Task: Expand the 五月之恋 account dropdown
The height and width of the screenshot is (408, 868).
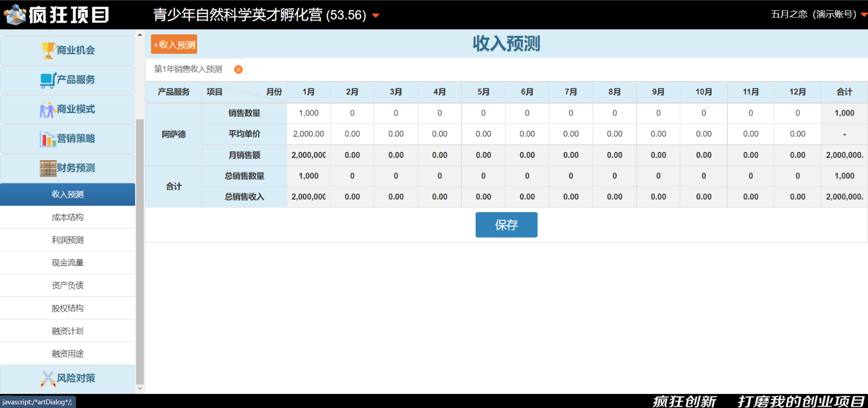Action: (864, 15)
